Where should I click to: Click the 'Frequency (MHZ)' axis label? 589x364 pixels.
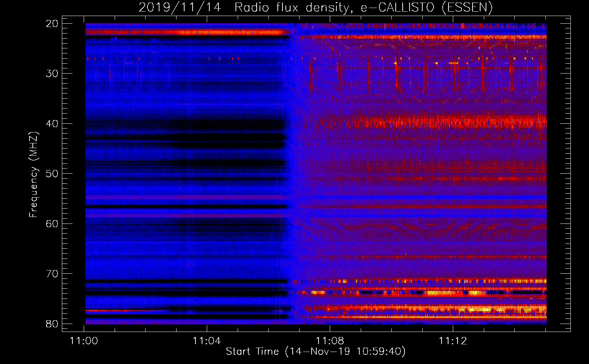pyautogui.click(x=33, y=175)
